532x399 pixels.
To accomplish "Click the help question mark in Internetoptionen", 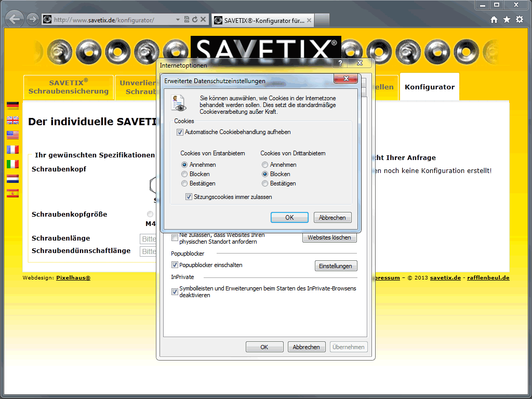I will [x=340, y=63].
